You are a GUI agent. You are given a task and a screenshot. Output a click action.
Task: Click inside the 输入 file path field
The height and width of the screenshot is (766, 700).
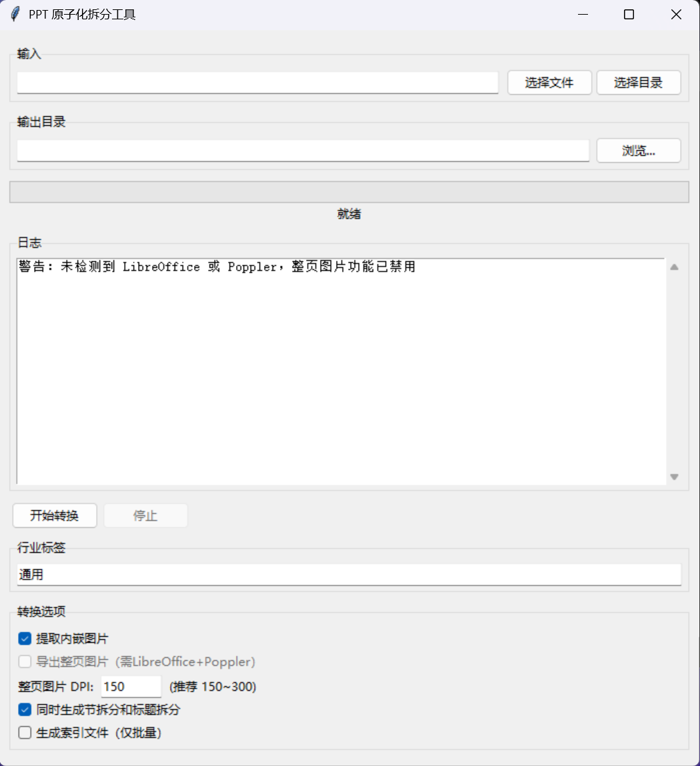point(257,82)
